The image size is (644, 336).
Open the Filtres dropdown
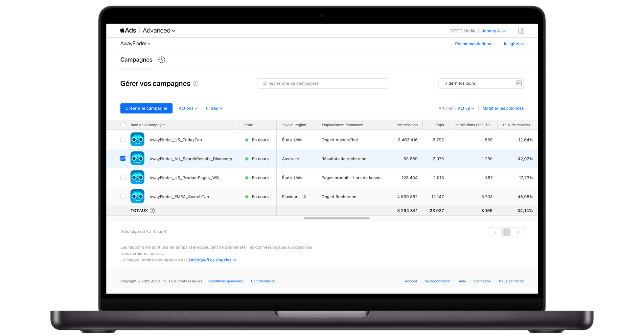click(x=214, y=108)
